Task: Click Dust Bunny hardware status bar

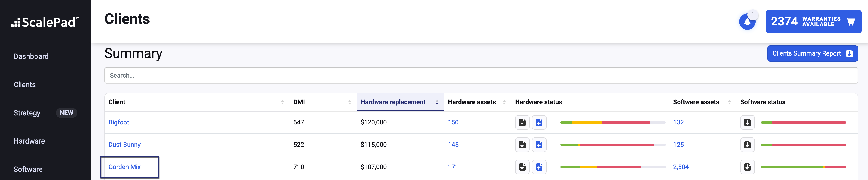Action: click(x=613, y=145)
